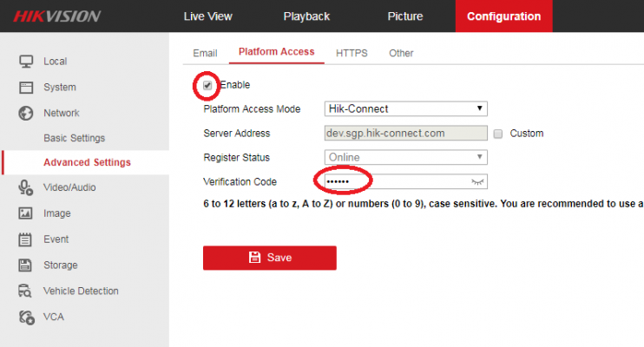The image size is (644, 347).
Task: Collapse the Network section
Action: [62, 114]
